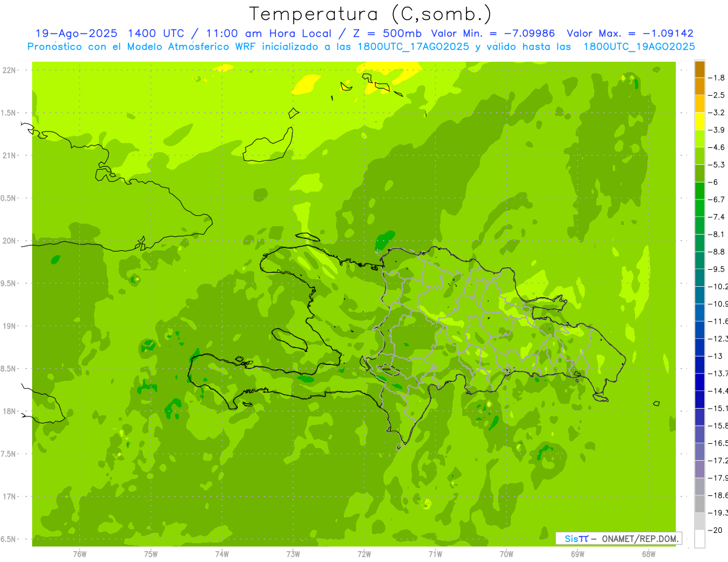
Task: Select the teal swatch between -9.5 and -10.2
Action: 699,278
